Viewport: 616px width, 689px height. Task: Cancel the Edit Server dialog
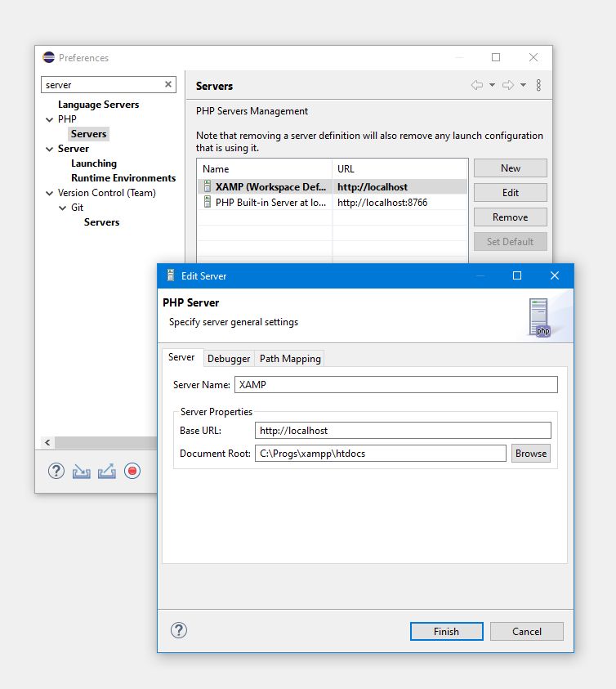point(526,632)
